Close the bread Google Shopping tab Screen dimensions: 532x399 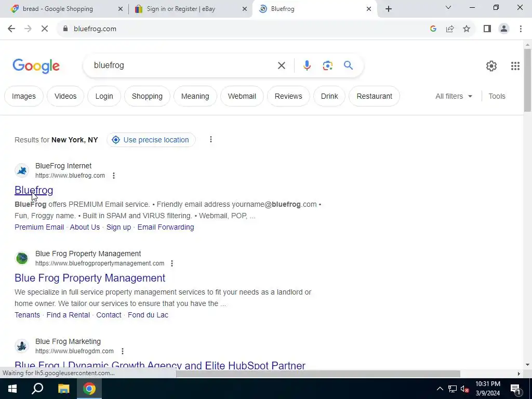(x=120, y=9)
